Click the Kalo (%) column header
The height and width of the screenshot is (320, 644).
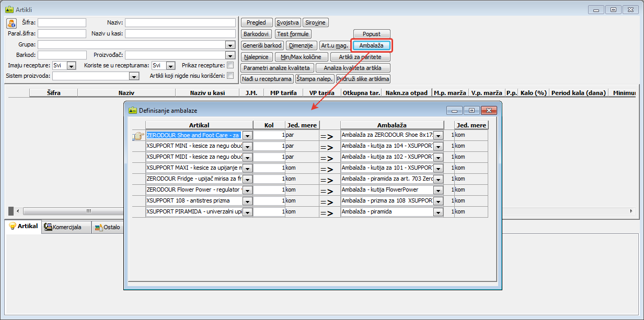[534, 93]
